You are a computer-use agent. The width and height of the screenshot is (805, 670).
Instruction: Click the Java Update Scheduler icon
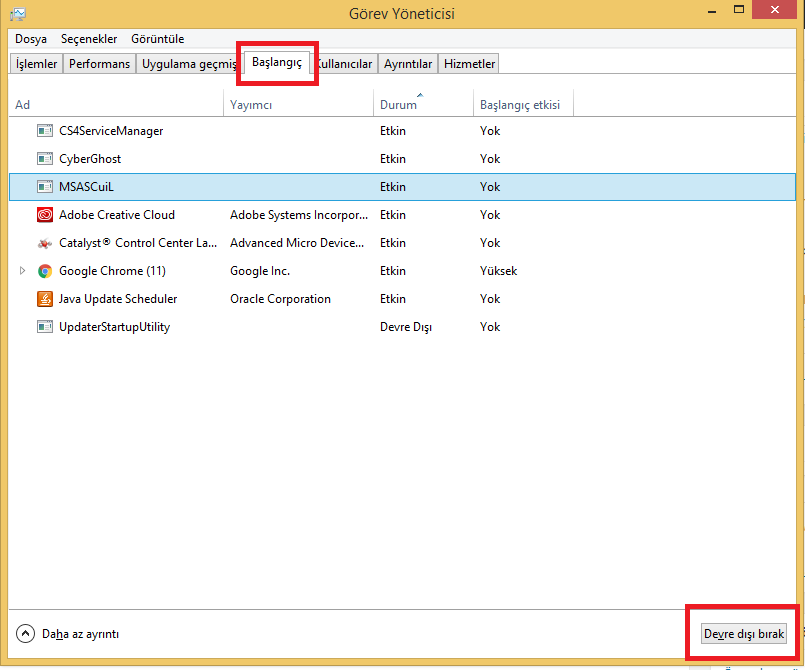(44, 298)
